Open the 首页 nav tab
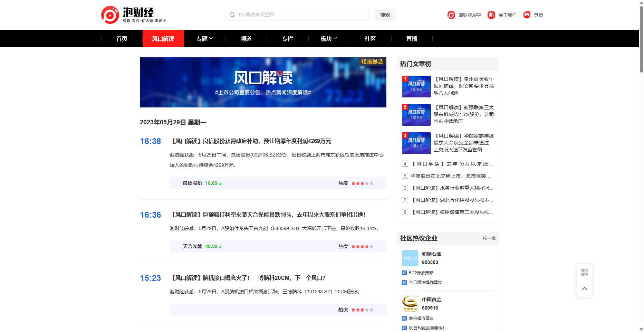This screenshot has height=332, width=644. [122, 39]
